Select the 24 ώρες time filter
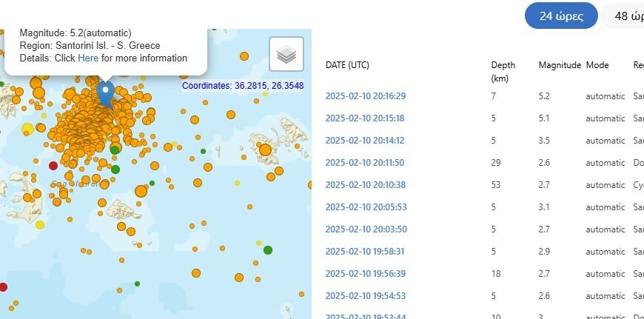 [560, 16]
